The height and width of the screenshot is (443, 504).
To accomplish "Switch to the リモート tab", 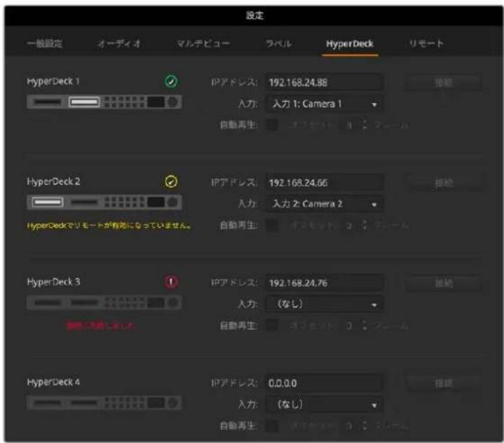I will [427, 43].
